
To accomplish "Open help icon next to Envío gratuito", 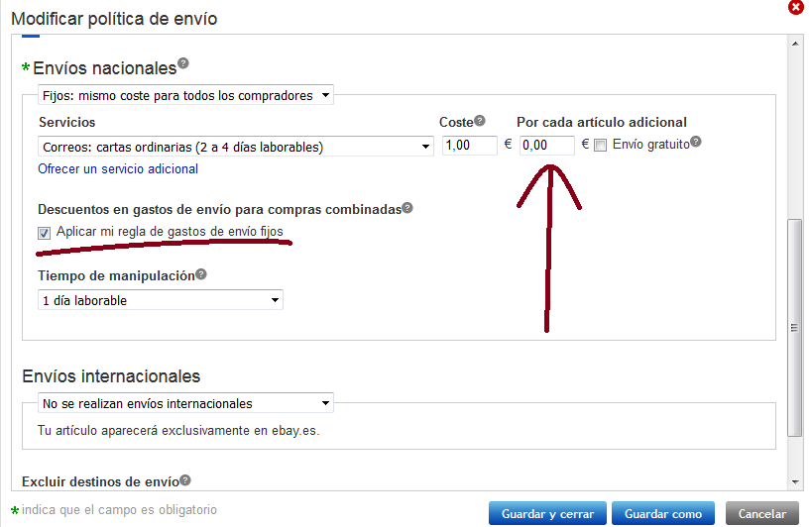I will pyautogui.click(x=695, y=142).
